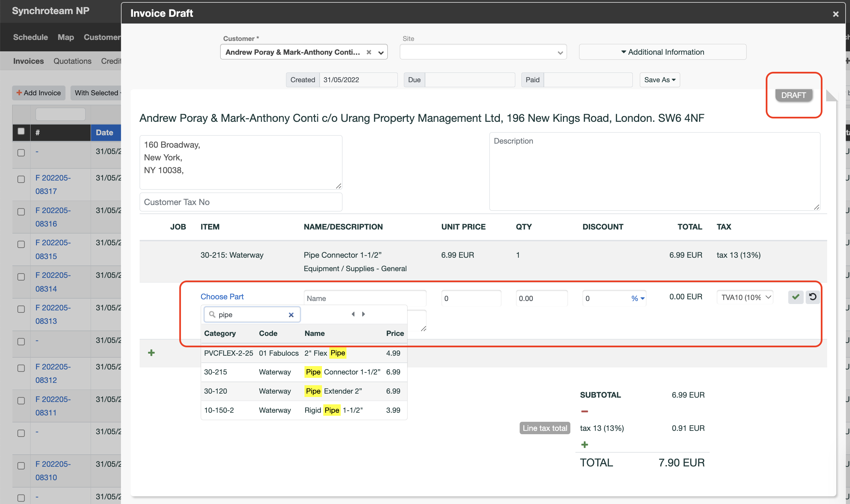
Task: Switch to Credit tab
Action: [x=111, y=61]
